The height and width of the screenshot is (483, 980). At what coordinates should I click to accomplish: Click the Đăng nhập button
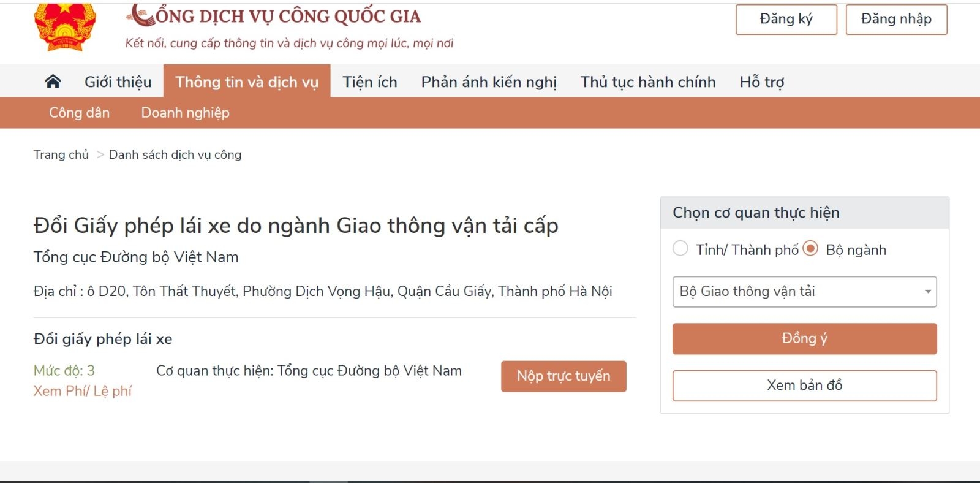coord(896,19)
